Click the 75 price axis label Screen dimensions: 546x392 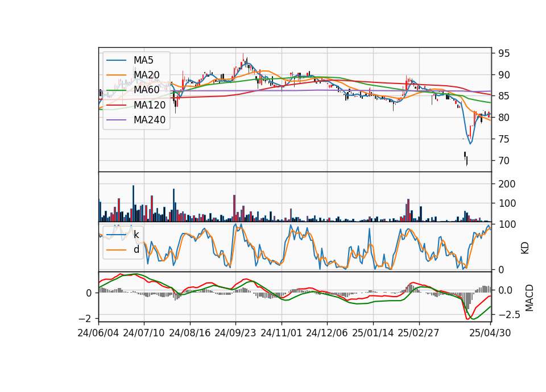504,139
